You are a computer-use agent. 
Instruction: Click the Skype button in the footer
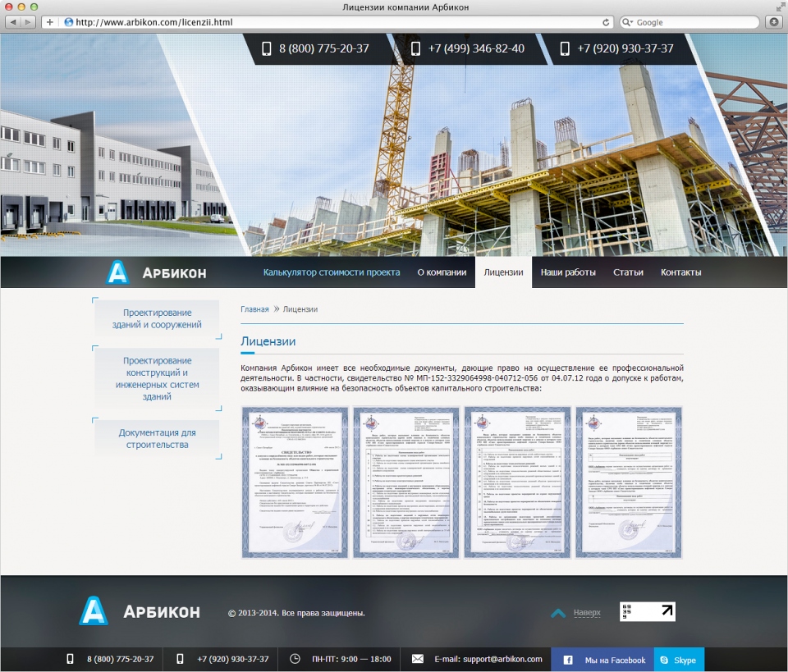[x=679, y=660]
